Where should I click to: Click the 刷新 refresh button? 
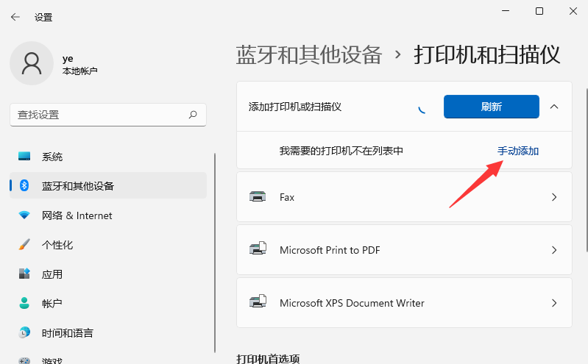tap(492, 107)
